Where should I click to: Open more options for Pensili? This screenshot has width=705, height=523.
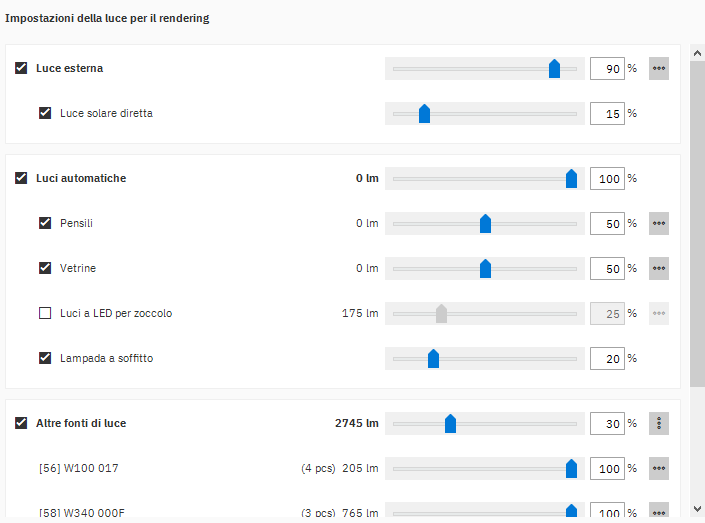point(658,224)
